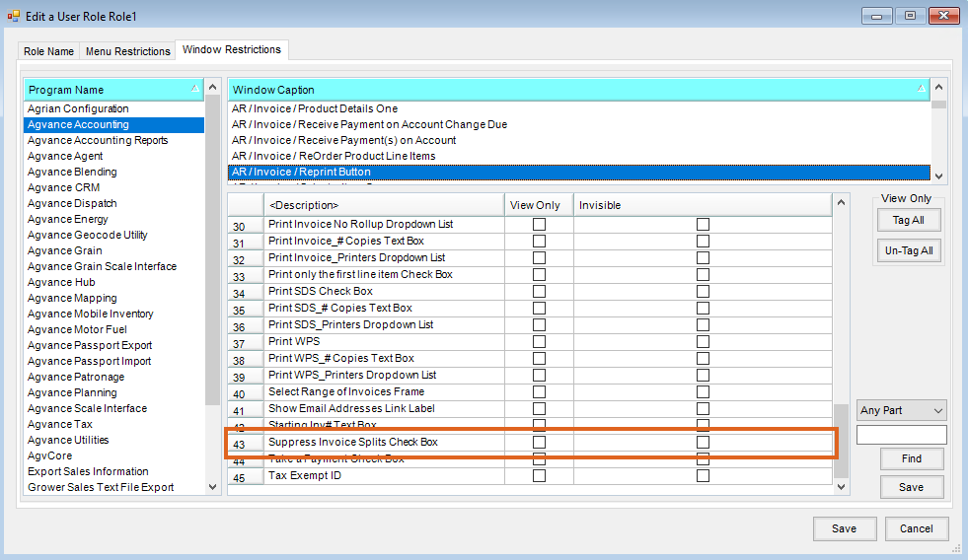Screen dimensions: 968x560
Task: Click the Window Caption sort arrow
Action: point(921,89)
